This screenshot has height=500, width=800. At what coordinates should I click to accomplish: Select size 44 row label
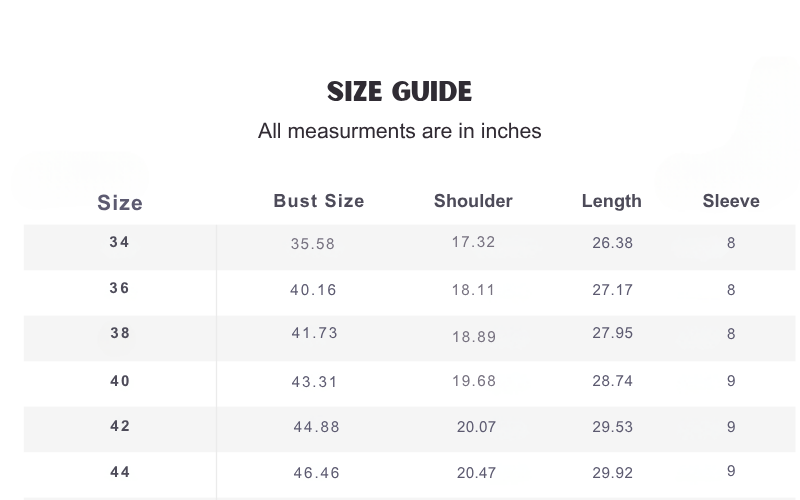pyautogui.click(x=120, y=472)
